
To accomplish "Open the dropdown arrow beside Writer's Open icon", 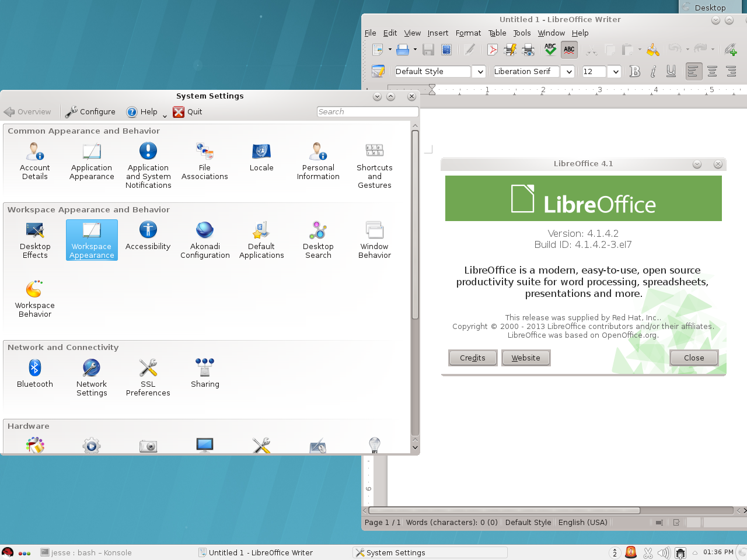I will (x=415, y=50).
